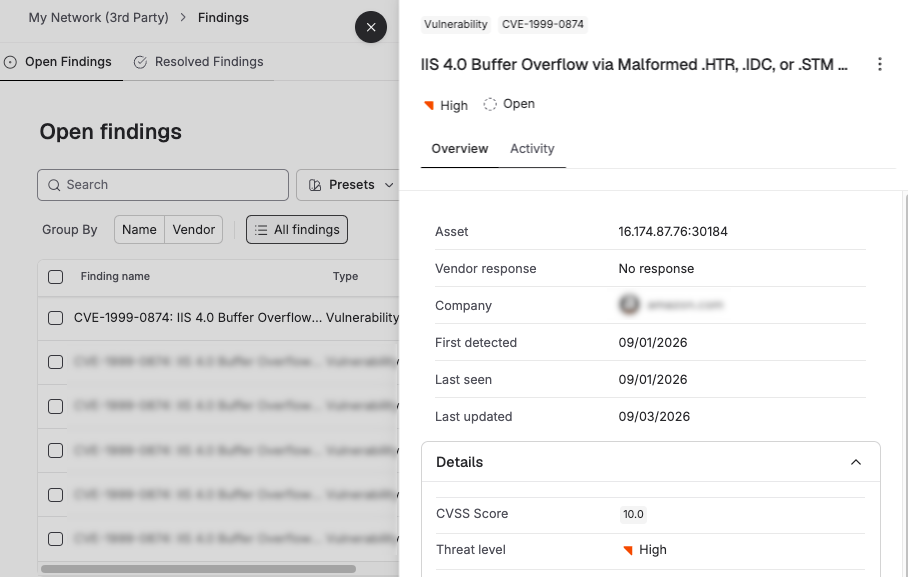Click the asset value 16.174.87.76:30184
This screenshot has height=577, width=908.
point(673,232)
